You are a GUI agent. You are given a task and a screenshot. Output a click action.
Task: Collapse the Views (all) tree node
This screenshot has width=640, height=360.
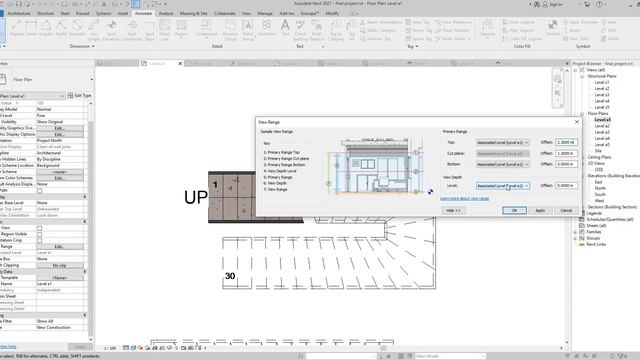(x=576, y=70)
